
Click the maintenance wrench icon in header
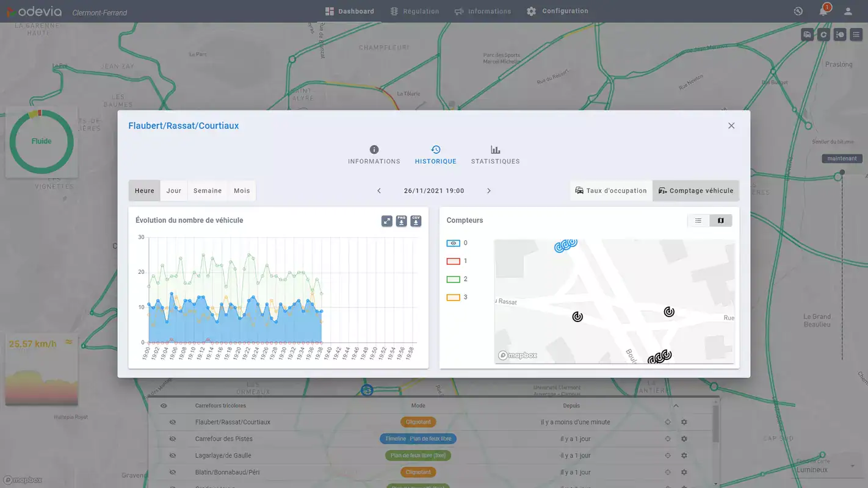(798, 11)
